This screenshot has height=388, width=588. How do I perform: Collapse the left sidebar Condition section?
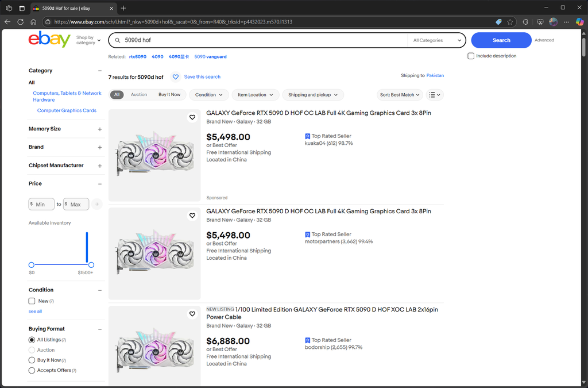(100, 290)
